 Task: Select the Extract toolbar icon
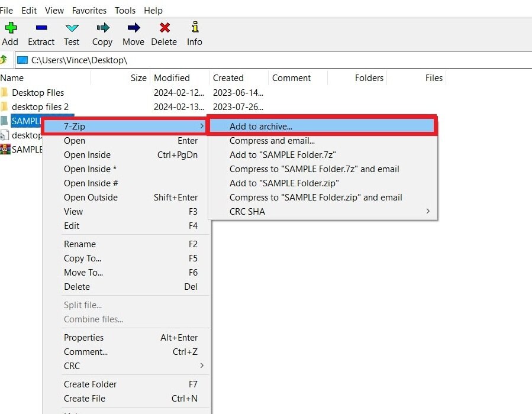tap(41, 28)
